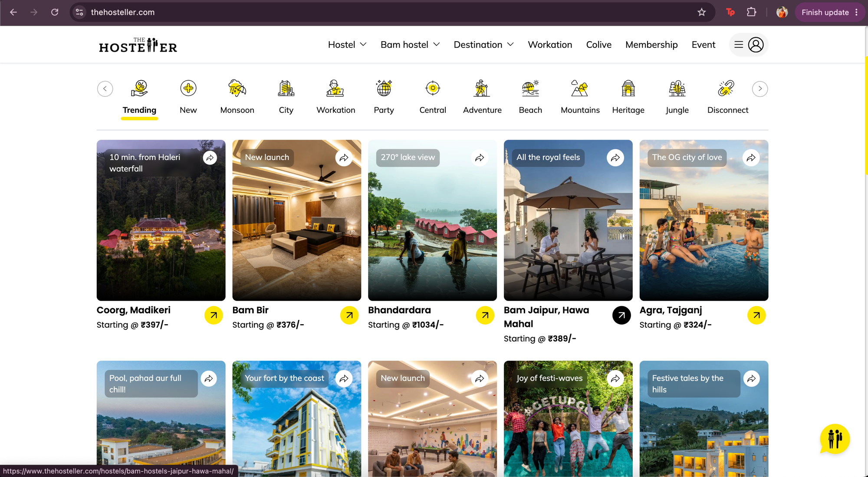Open the Workation nav item
The height and width of the screenshot is (477, 868).
click(550, 44)
